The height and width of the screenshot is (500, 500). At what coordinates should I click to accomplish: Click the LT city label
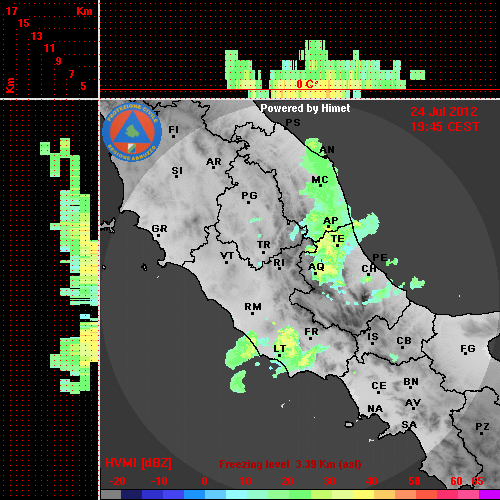(280, 349)
